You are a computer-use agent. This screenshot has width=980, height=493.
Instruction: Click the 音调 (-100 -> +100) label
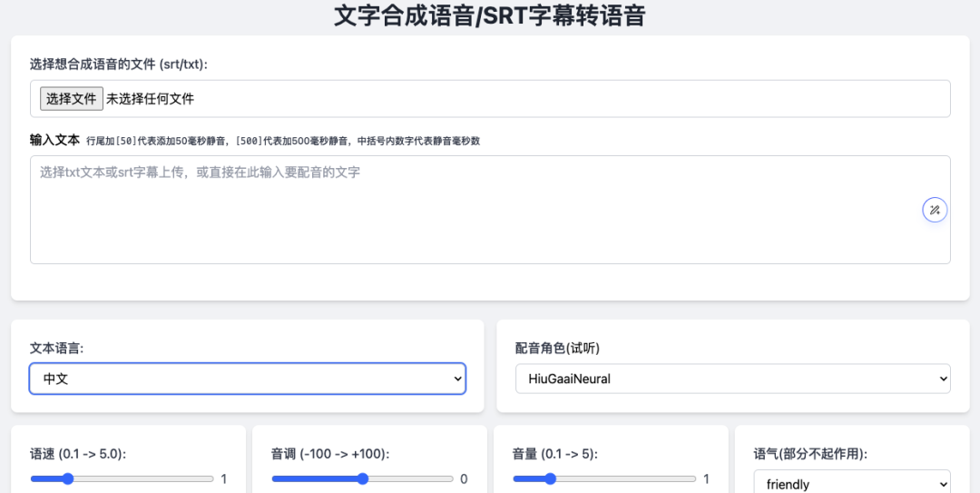pos(330,454)
